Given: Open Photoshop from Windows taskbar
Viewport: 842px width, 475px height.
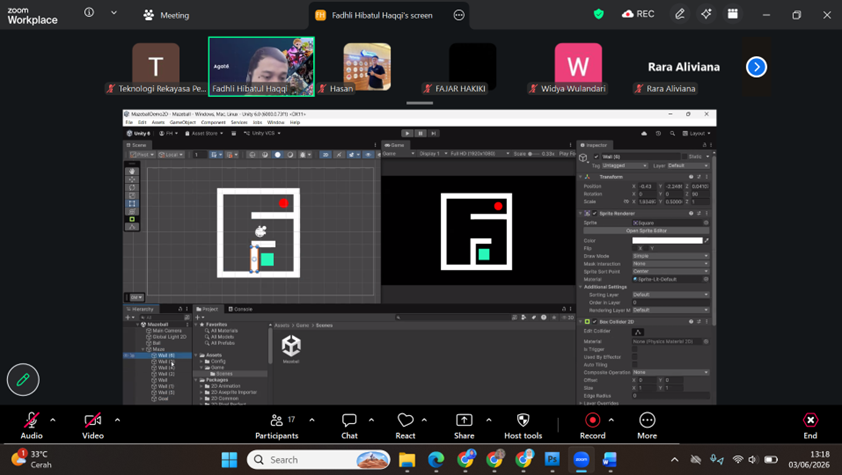Looking at the screenshot, I should click(552, 460).
